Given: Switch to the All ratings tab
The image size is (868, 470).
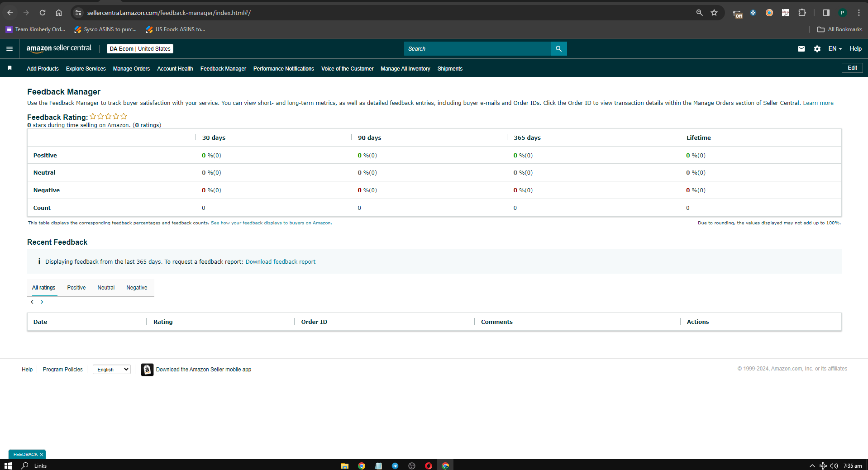Looking at the screenshot, I should click(x=43, y=288).
